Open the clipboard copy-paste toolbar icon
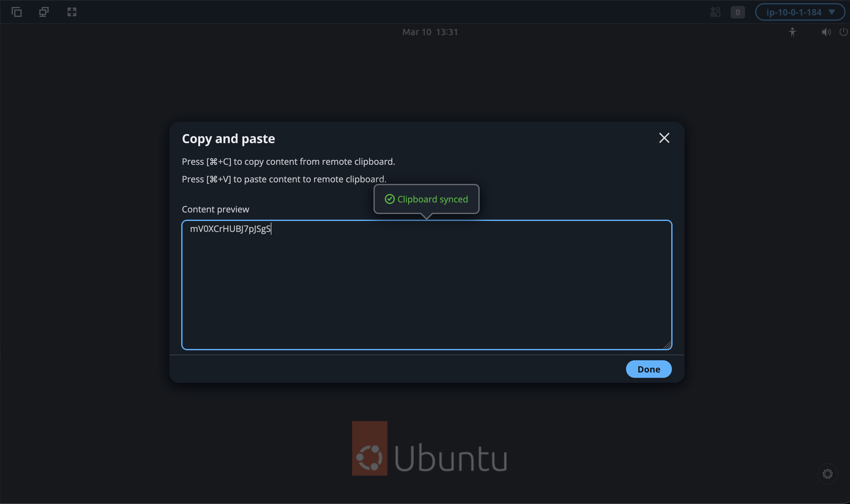This screenshot has height=504, width=850. pyautogui.click(x=17, y=12)
